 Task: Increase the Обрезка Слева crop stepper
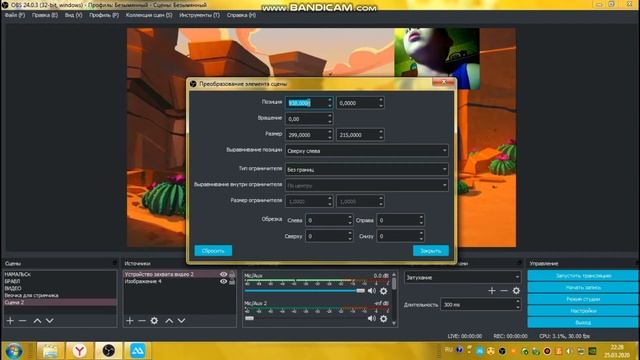[x=350, y=217]
